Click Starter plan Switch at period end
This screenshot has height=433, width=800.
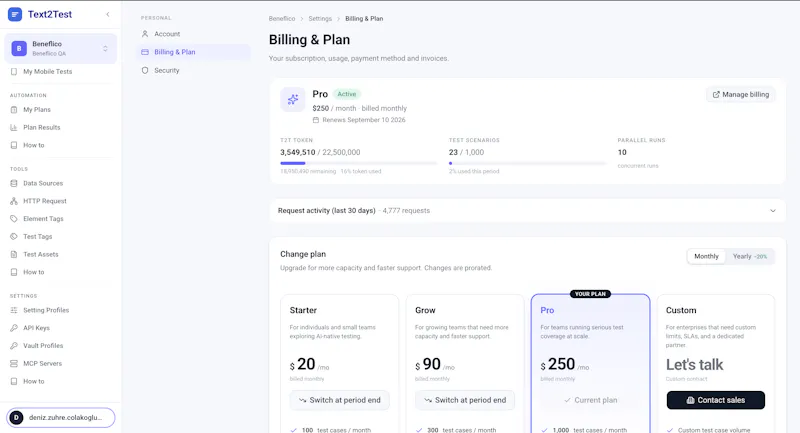[340, 400]
